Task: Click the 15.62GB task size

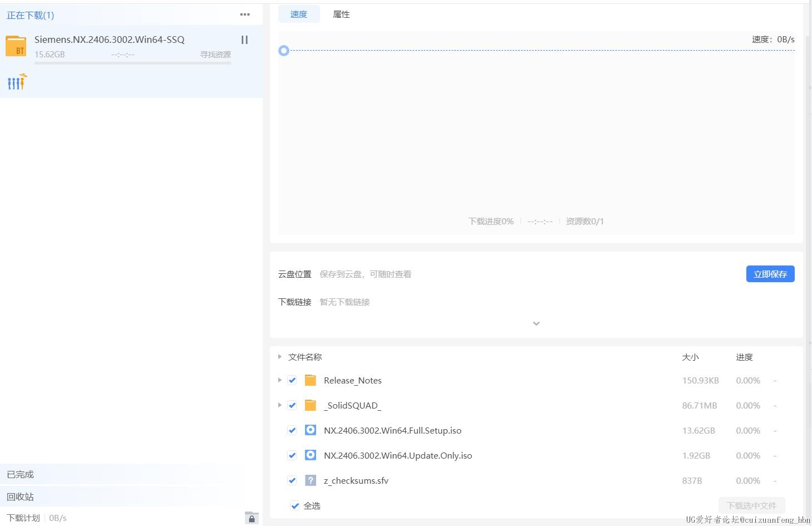Action: click(50, 55)
